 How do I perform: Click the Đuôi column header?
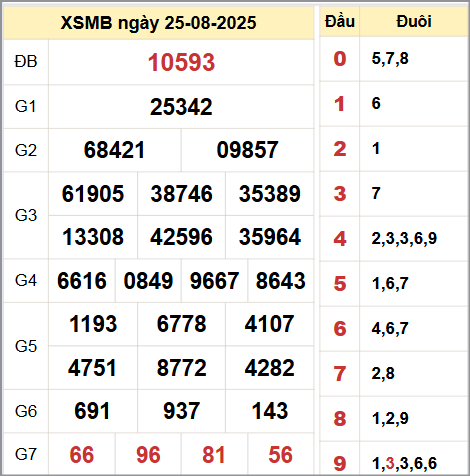click(x=414, y=22)
